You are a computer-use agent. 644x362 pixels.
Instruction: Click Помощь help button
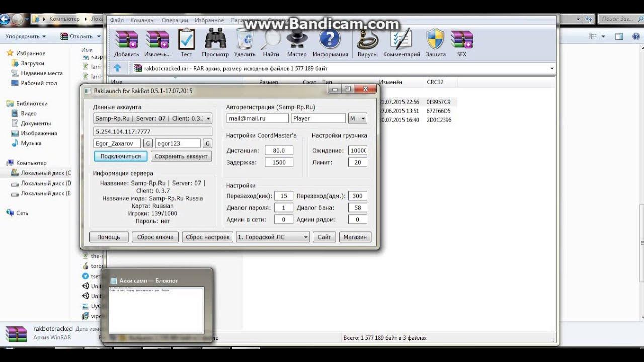click(x=109, y=237)
